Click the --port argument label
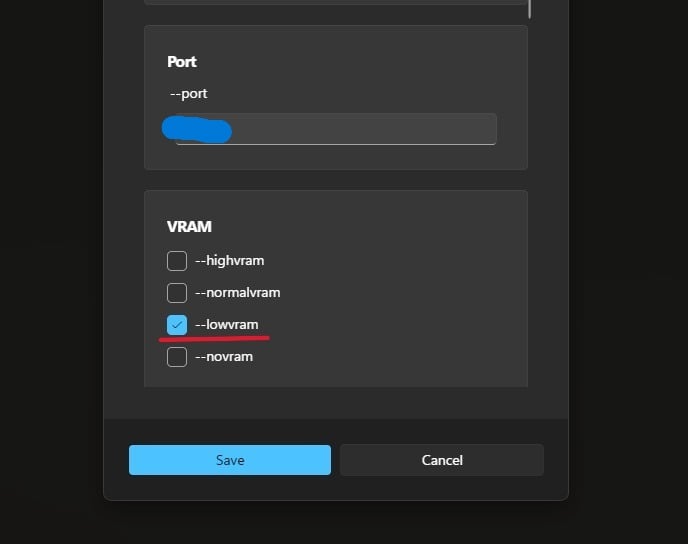The image size is (688, 544). 189,93
